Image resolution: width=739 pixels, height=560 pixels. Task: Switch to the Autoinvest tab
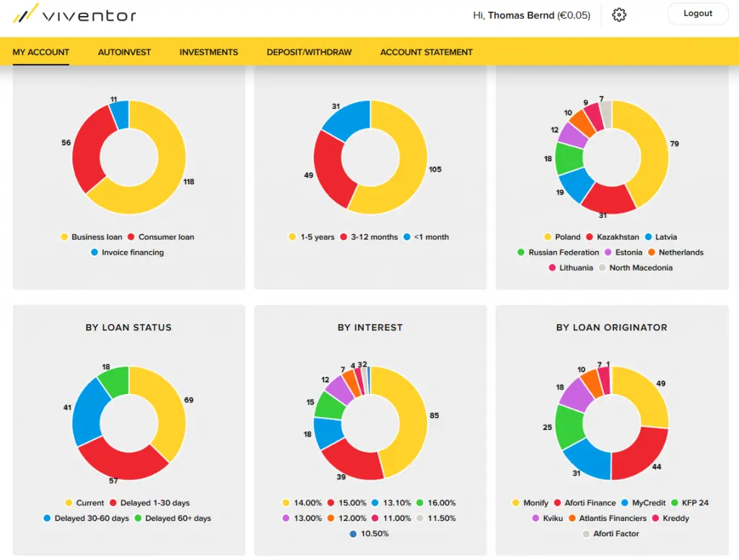point(124,53)
